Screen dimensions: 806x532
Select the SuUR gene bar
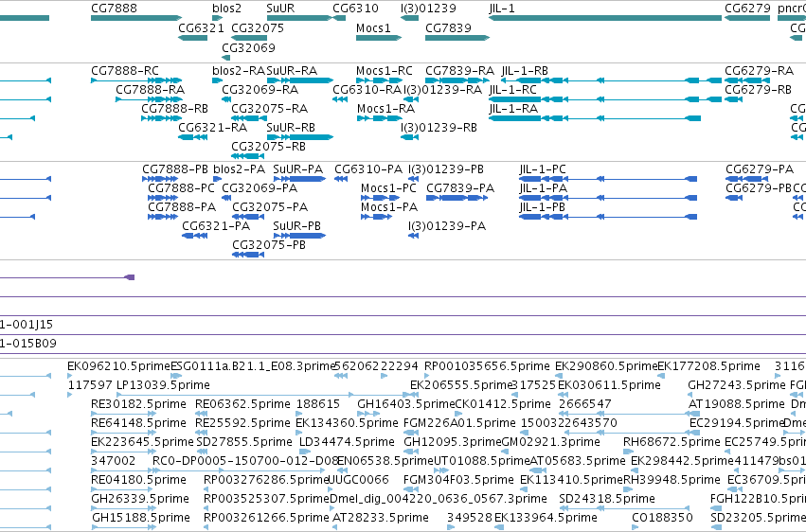click(x=299, y=18)
